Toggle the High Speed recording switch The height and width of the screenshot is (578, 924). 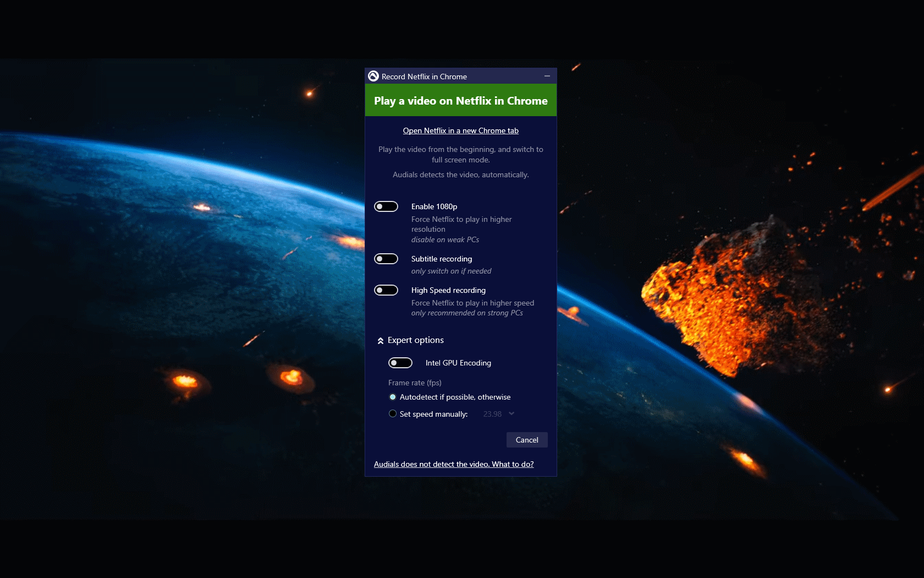click(x=386, y=290)
